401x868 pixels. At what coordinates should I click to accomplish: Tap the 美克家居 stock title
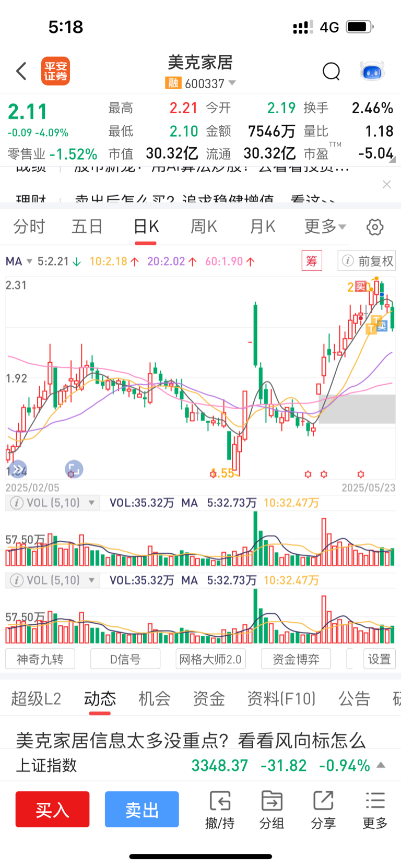click(200, 63)
